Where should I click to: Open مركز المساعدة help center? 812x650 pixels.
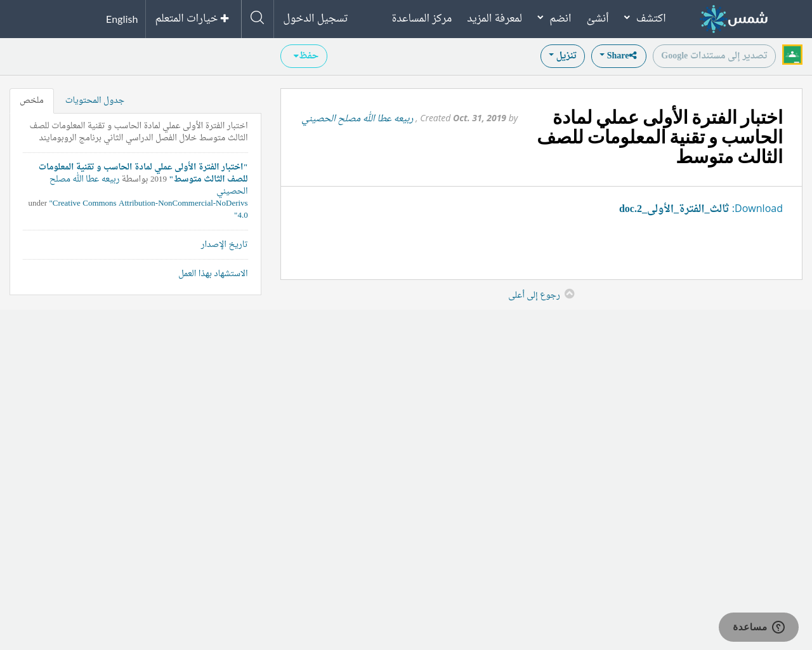pos(422,18)
